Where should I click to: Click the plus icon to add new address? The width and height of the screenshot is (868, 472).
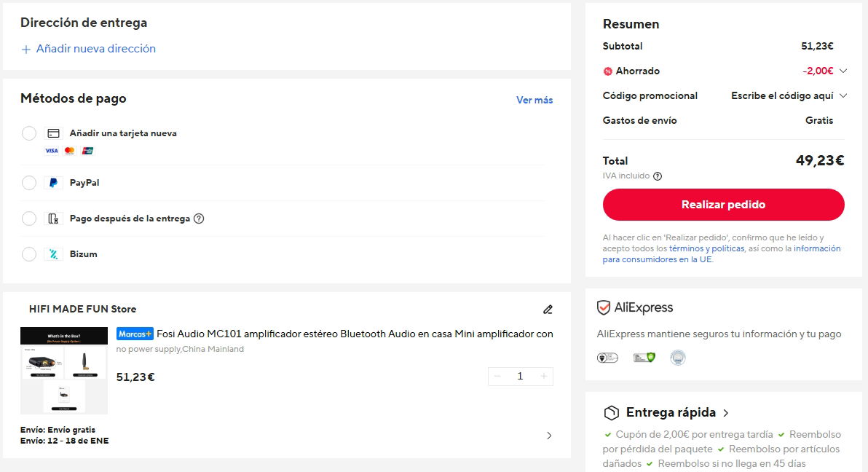coord(26,50)
